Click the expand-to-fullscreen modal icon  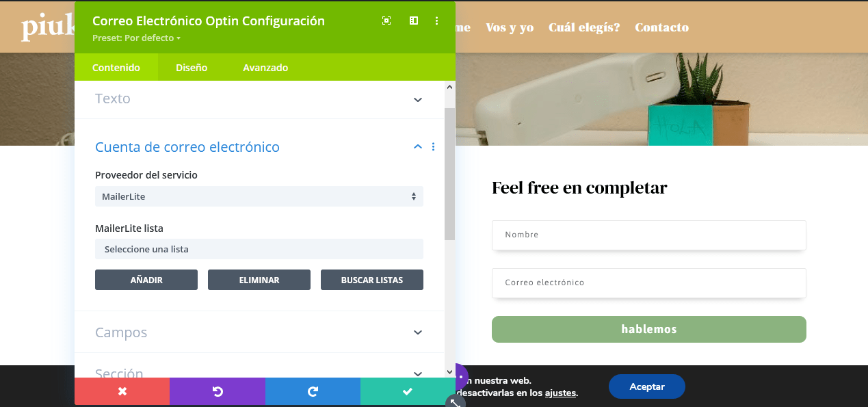point(386,21)
